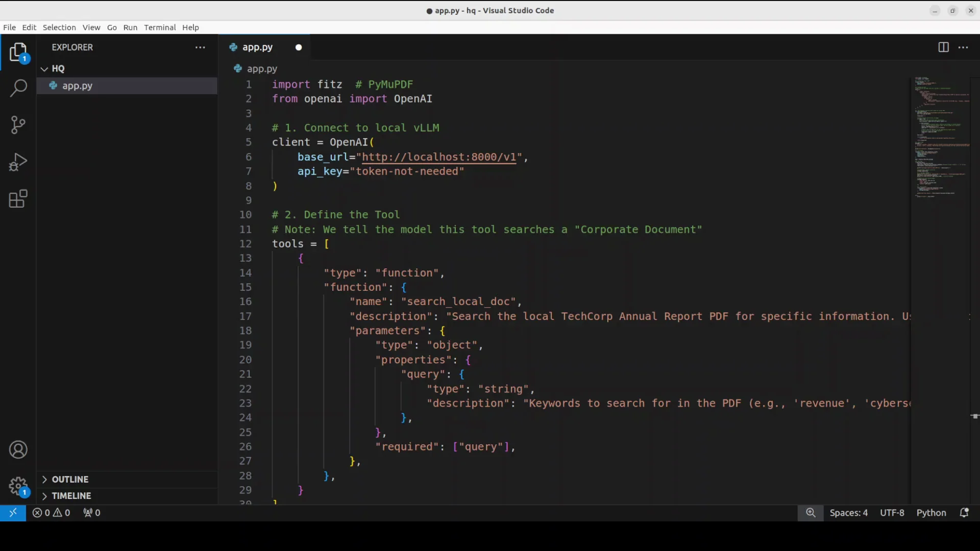Click Spaces: 4 indentation setting
Screen dimensions: 980x551
tap(848, 513)
